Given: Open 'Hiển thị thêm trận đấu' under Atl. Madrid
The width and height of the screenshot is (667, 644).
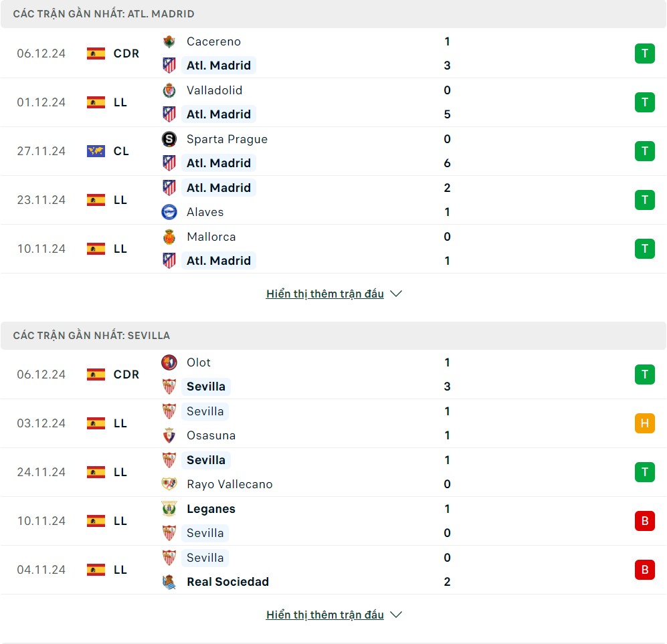Looking at the screenshot, I should [325, 294].
